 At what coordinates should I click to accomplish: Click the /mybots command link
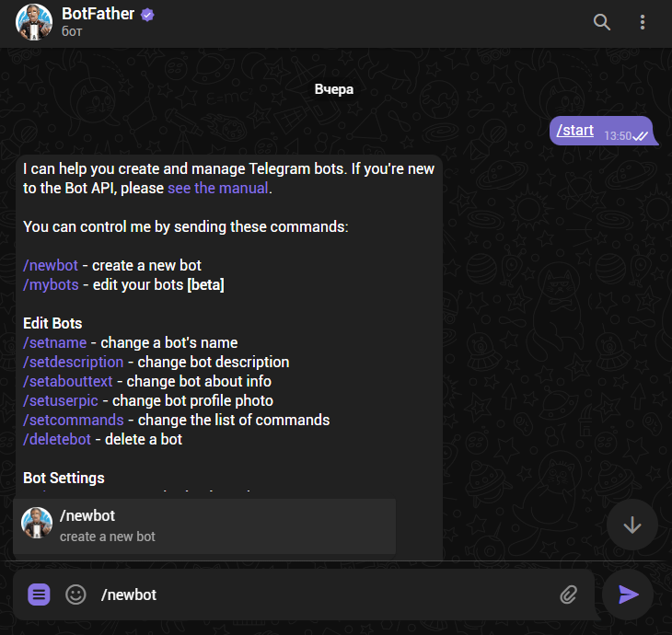(51, 284)
